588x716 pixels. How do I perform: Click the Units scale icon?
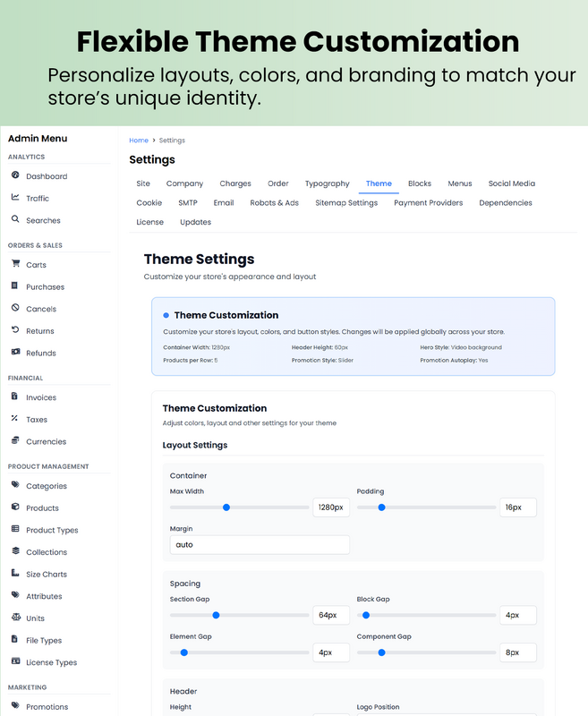coord(15,618)
